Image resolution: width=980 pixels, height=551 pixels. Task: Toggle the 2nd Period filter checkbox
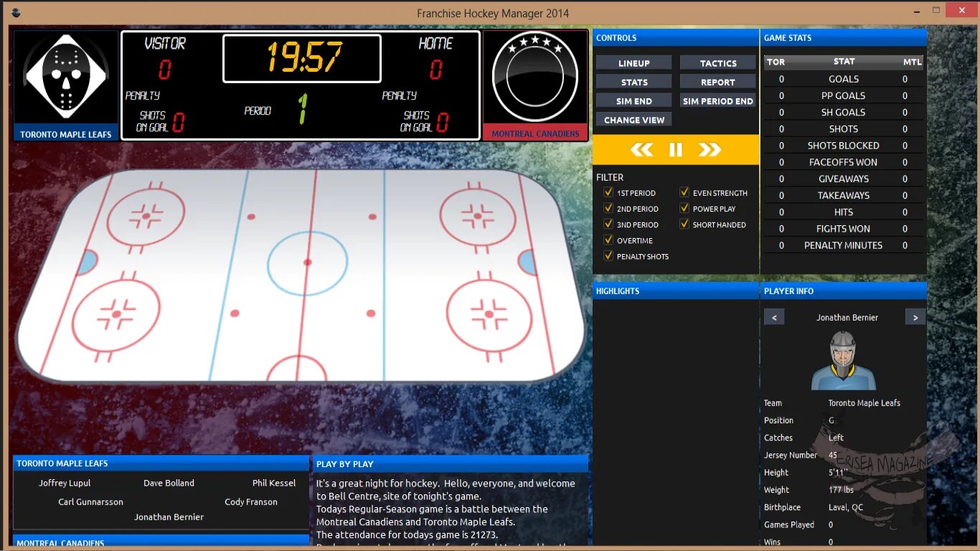coord(608,208)
